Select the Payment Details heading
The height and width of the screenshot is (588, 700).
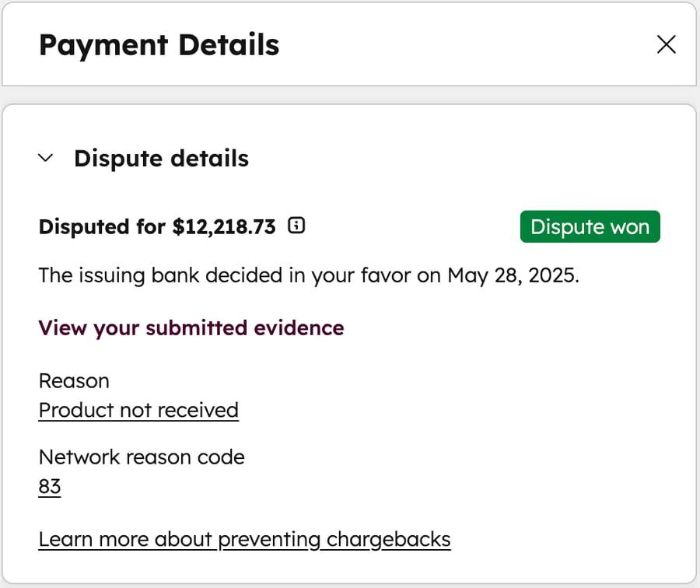pyautogui.click(x=159, y=45)
